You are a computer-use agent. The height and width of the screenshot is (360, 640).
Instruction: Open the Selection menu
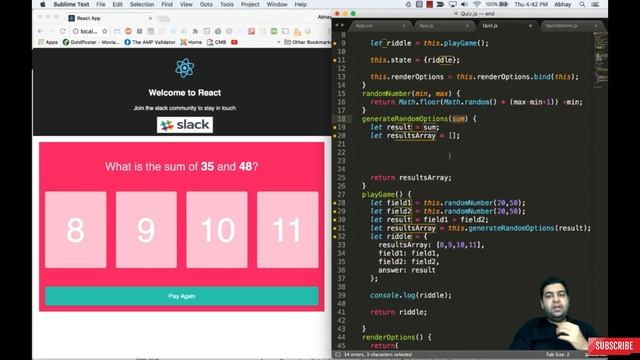point(142,4)
